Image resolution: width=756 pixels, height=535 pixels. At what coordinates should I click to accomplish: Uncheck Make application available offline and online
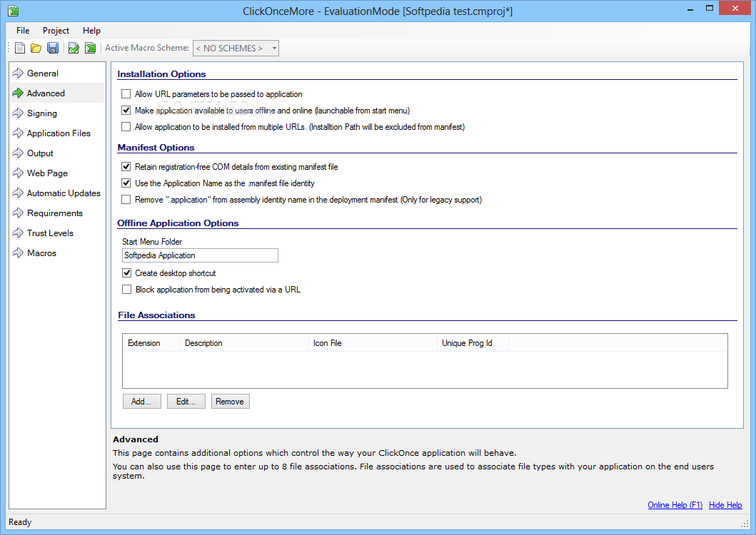pos(126,111)
